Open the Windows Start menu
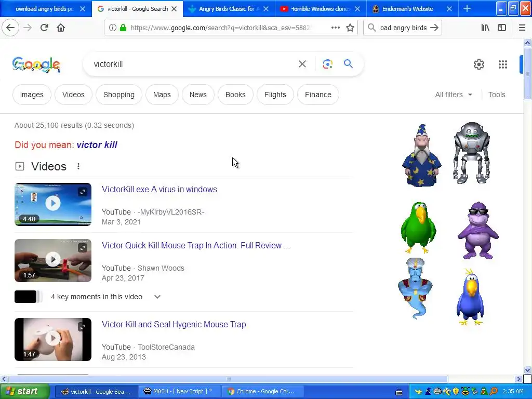Image resolution: width=532 pixels, height=399 pixels. 25,391
